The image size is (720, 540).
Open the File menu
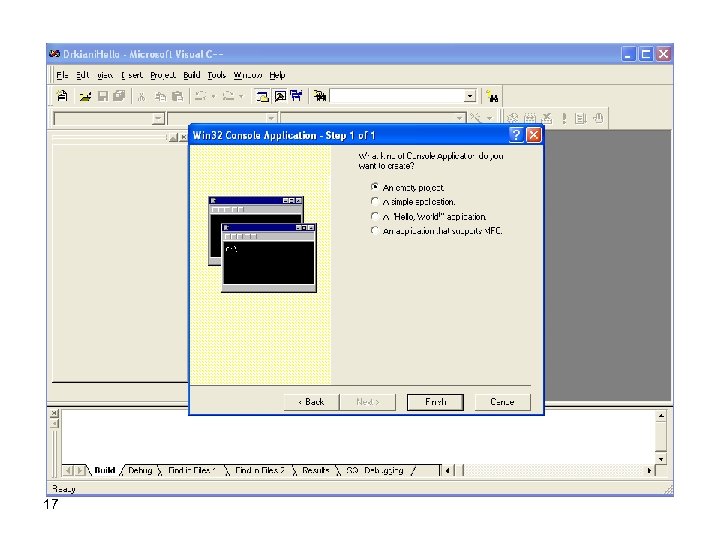click(x=62, y=75)
